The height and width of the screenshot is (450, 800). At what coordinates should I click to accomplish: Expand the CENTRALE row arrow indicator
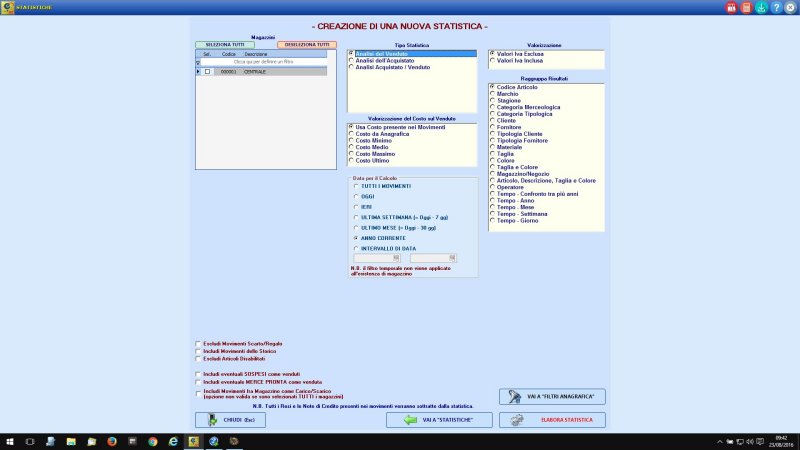(198, 71)
